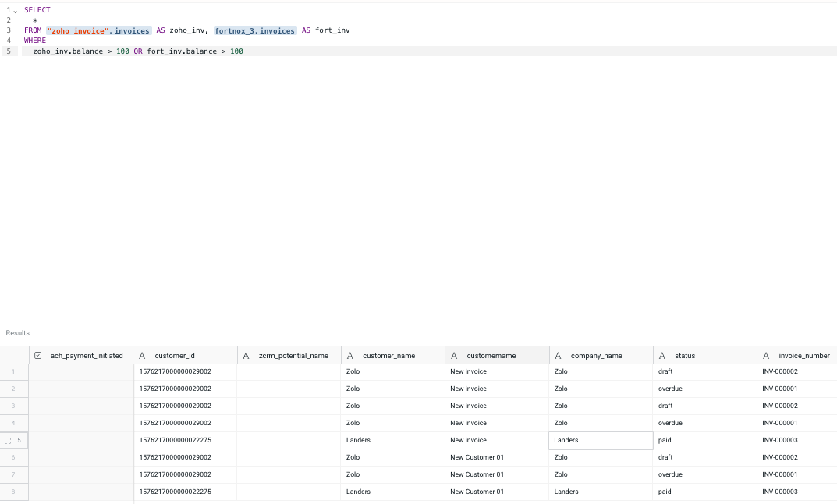Select result row number 3

pos(14,406)
